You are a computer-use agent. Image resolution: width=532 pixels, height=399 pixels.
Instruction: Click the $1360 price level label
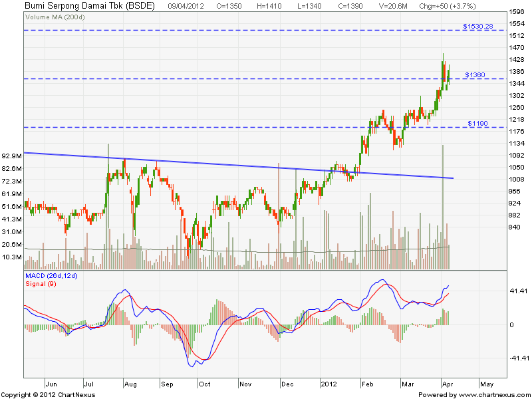475,74
